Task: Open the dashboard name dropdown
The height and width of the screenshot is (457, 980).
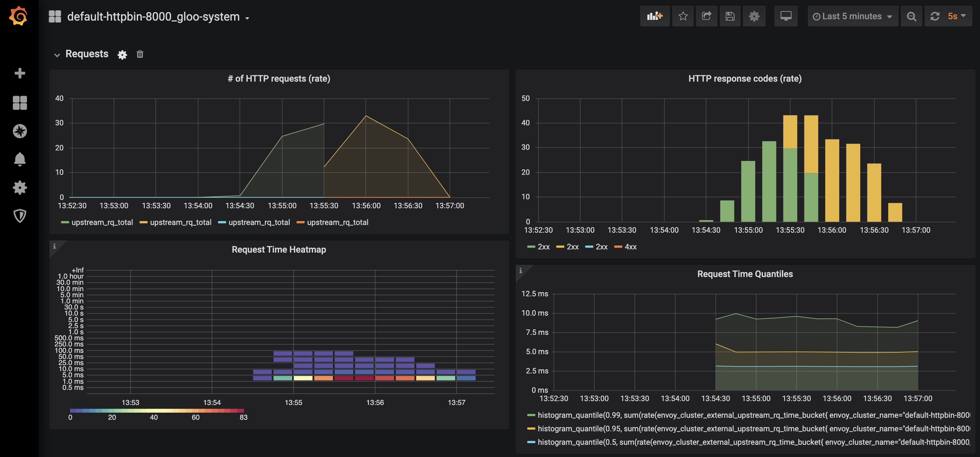Action: pos(158,16)
